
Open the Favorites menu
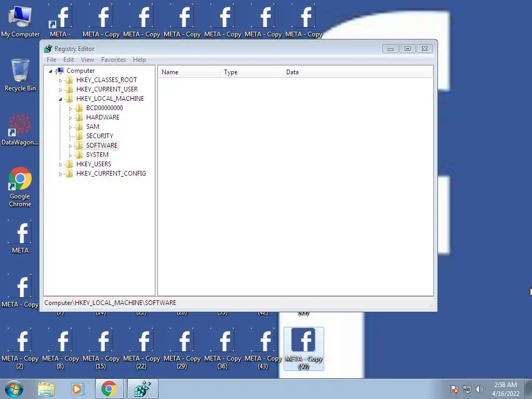(x=113, y=60)
